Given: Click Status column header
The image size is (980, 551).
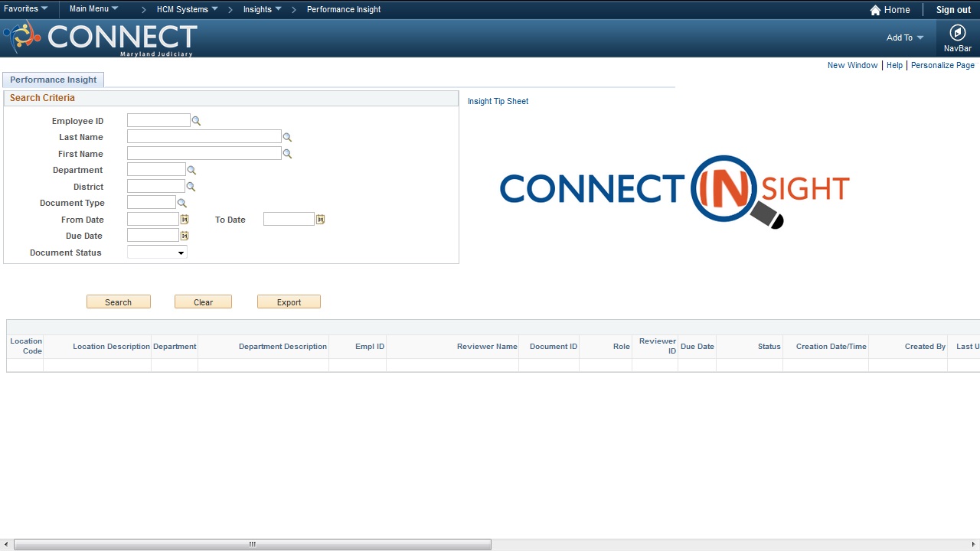Looking at the screenshot, I should point(769,347).
